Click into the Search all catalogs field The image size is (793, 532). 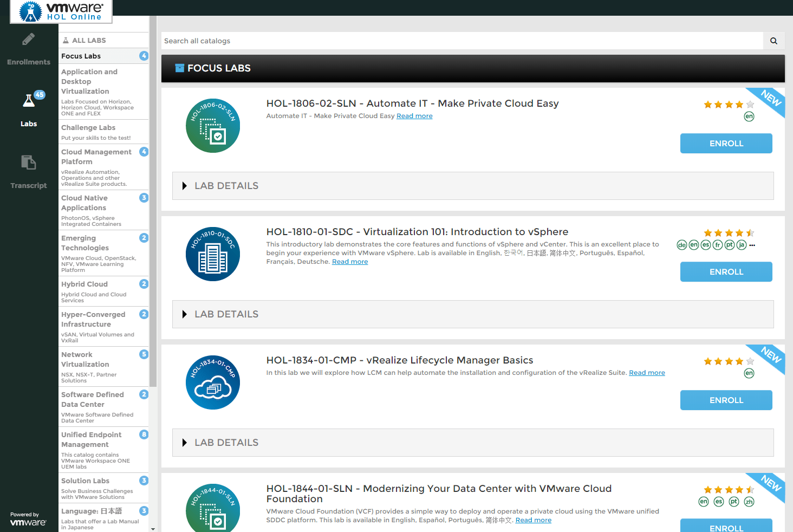pyautogui.click(x=462, y=41)
